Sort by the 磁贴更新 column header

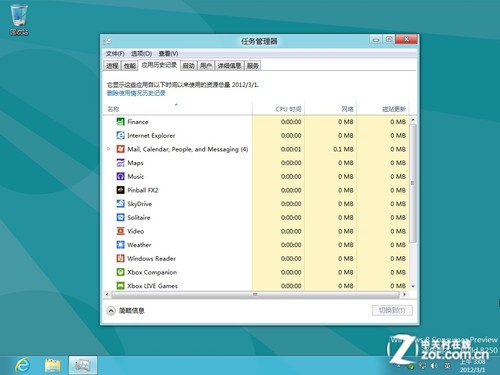[383, 109]
